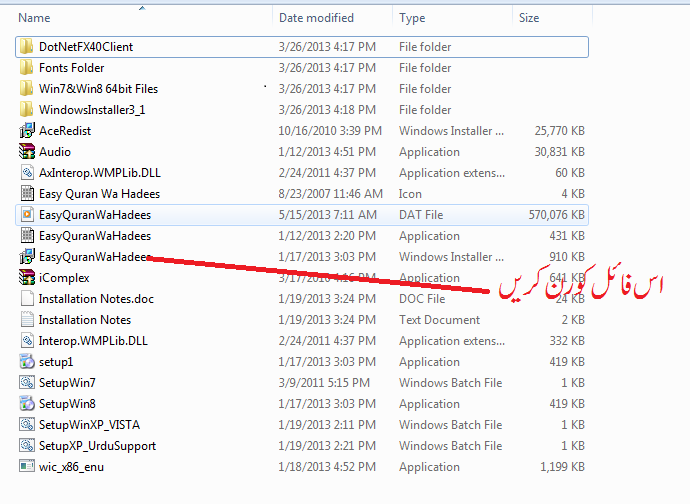Select the SetupWin8 file name
This screenshot has width=690, height=504.
(67, 404)
